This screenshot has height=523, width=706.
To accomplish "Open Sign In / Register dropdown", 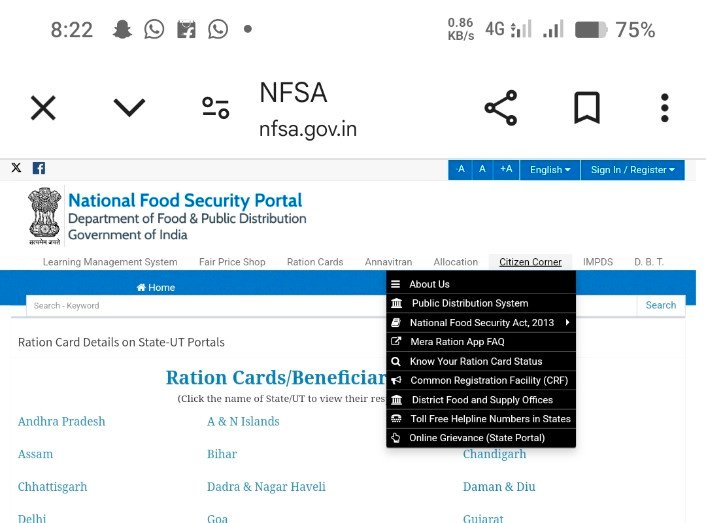I will [x=633, y=170].
